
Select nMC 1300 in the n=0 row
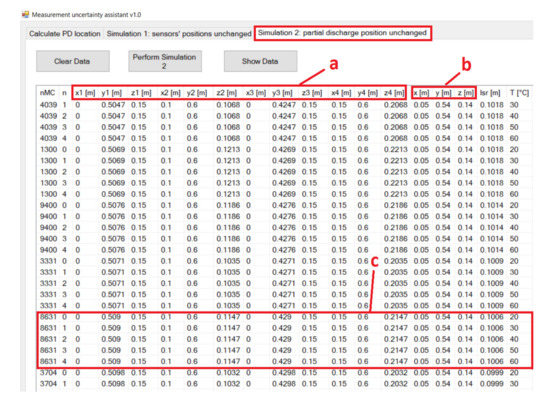pos(48,149)
